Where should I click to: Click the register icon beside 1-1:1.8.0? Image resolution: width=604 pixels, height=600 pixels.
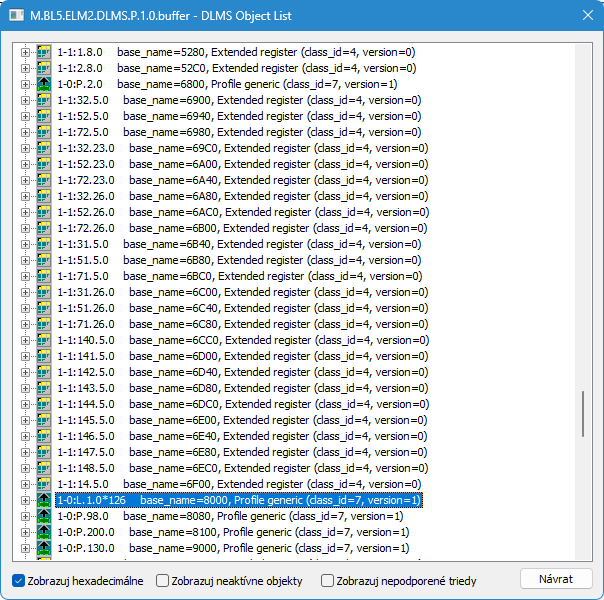(x=44, y=52)
